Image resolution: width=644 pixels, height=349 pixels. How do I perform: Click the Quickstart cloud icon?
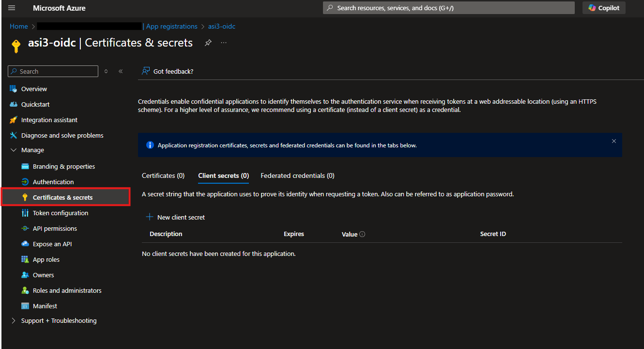(x=13, y=104)
